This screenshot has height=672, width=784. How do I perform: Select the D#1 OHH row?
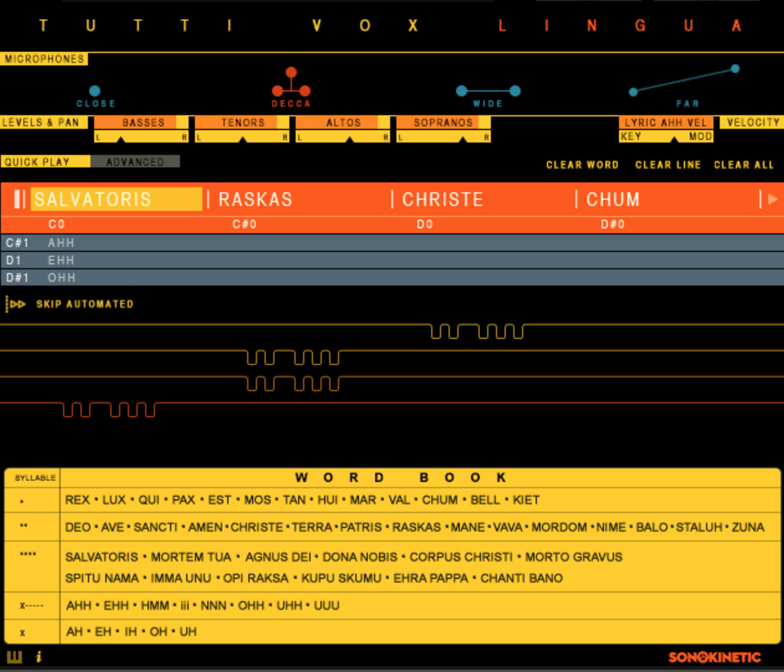tap(392, 278)
